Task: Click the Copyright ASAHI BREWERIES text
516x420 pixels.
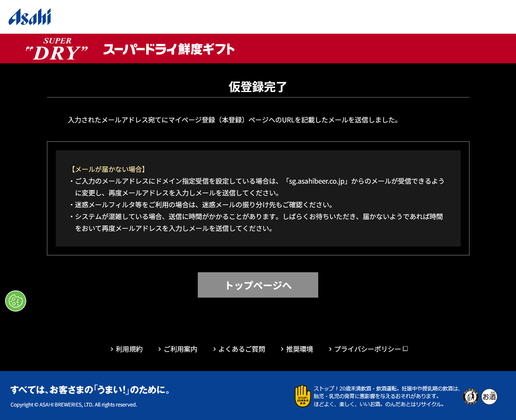Action: pos(74,405)
